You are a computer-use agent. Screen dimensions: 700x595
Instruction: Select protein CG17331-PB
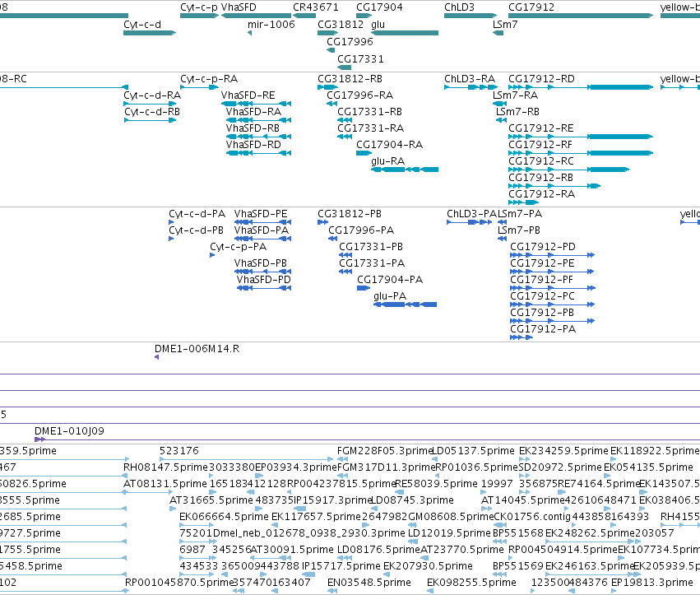(345, 255)
